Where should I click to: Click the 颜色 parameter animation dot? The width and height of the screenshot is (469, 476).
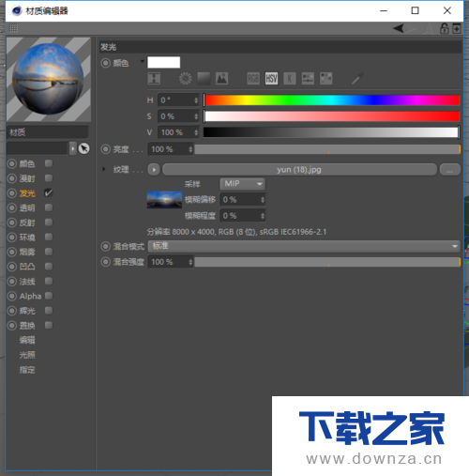(x=106, y=63)
